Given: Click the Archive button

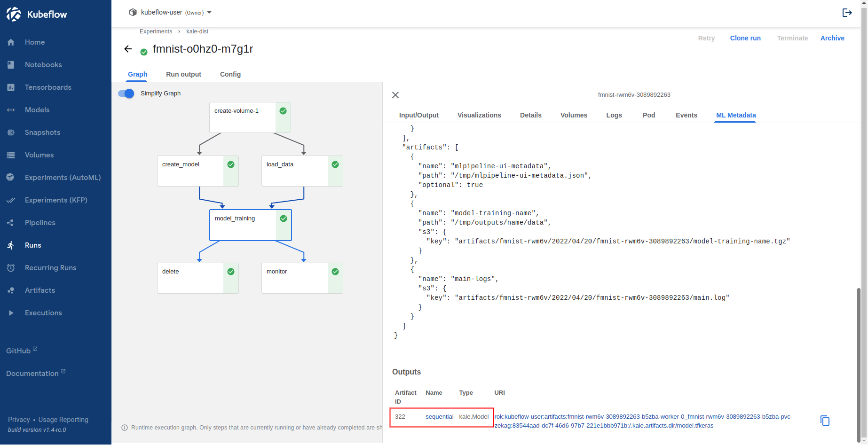Looking at the screenshot, I should [832, 38].
